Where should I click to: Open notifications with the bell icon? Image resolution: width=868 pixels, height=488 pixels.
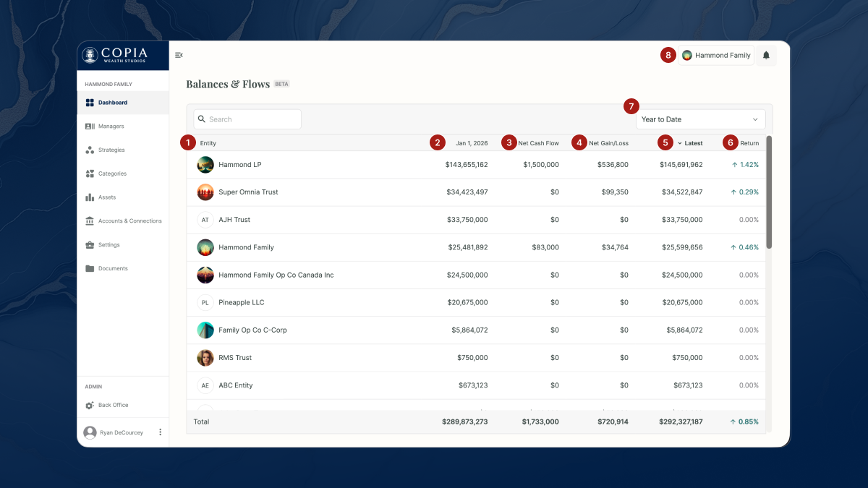pos(766,56)
